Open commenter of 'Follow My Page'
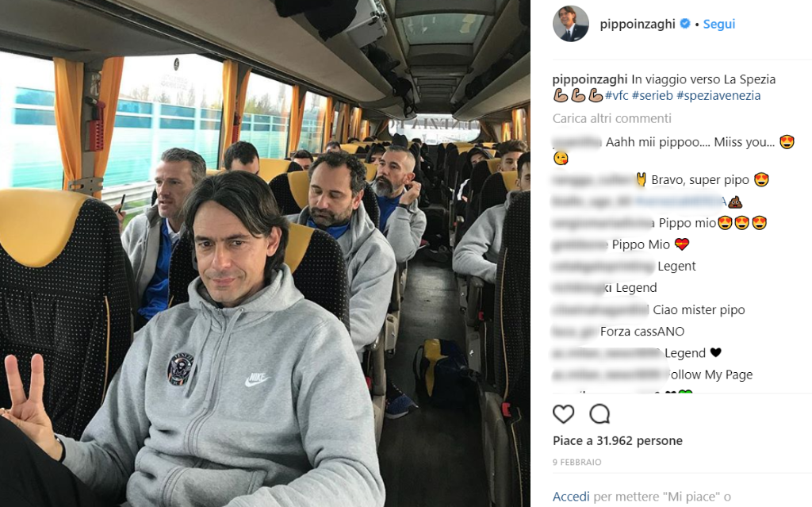Screen dimensions: 812x507 (610, 374)
